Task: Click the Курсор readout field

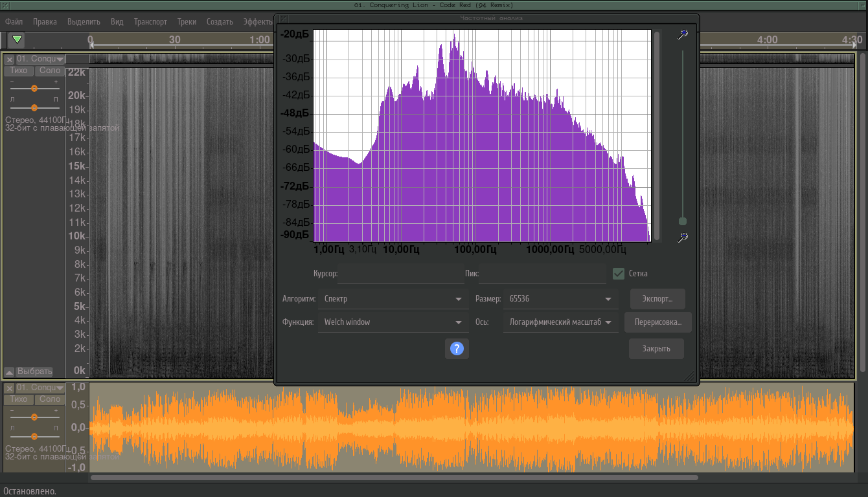Action: [401, 274]
